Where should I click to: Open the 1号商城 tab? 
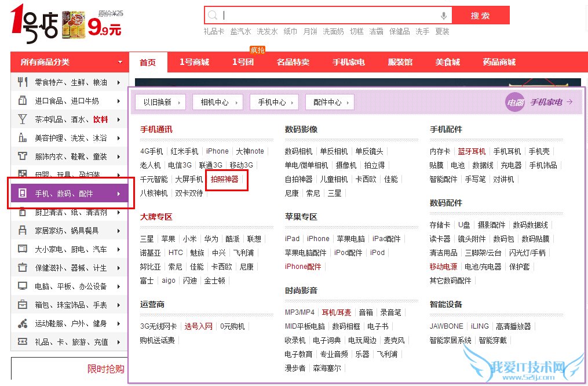point(194,62)
